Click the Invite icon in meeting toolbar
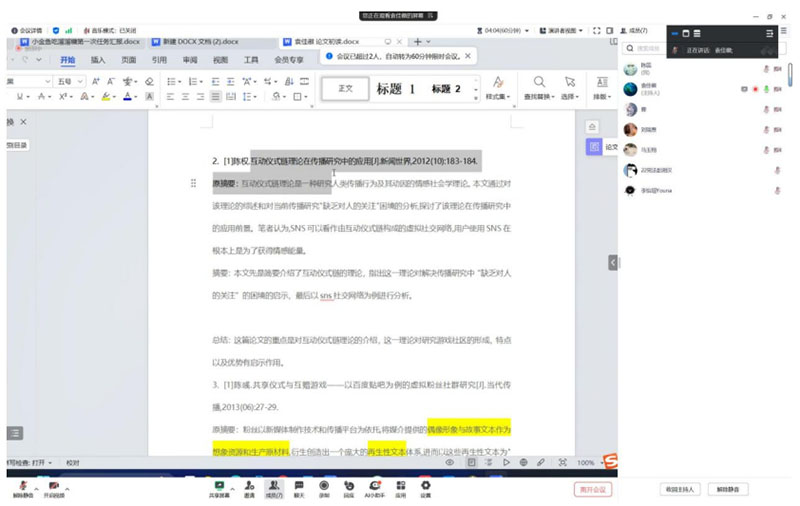800x506 pixels. pos(248,485)
